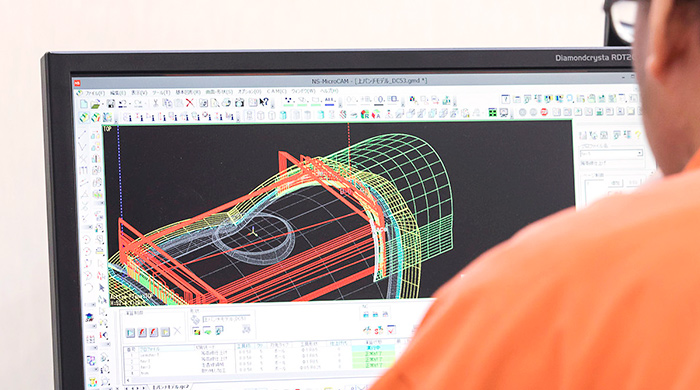Viewport: 700px width, 390px height.
Task: Click the model name field in lower panel
Action: 227,319
